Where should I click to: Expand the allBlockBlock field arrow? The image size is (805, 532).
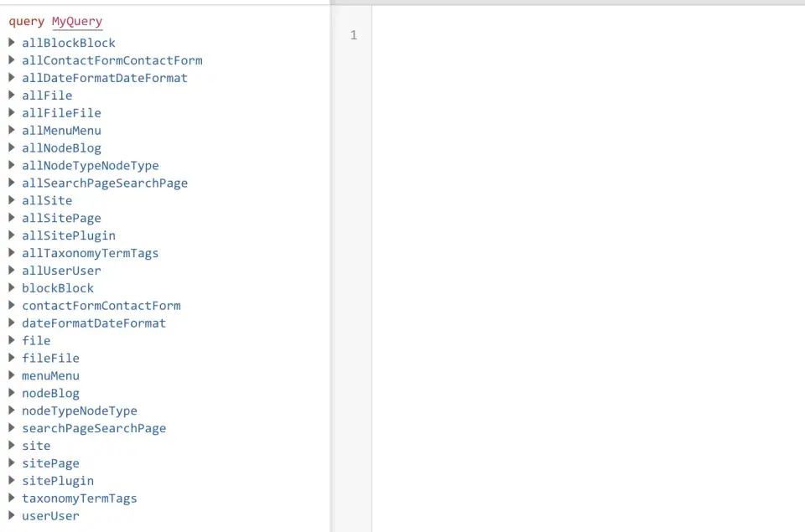click(11, 42)
